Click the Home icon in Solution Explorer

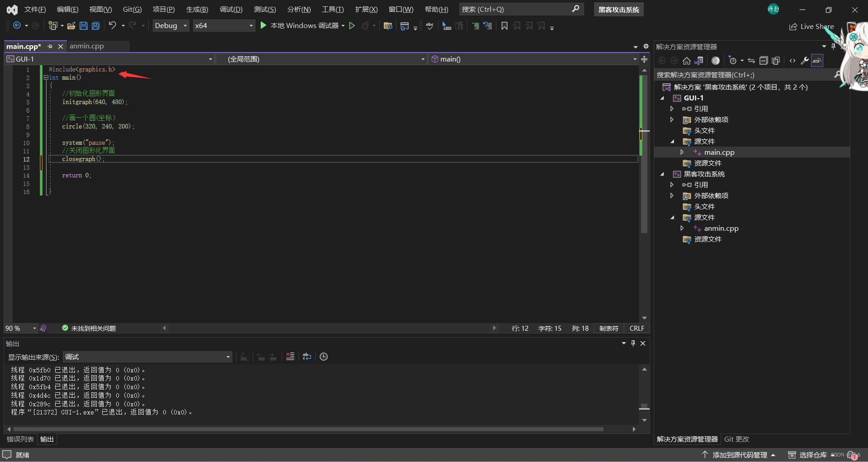(686, 60)
